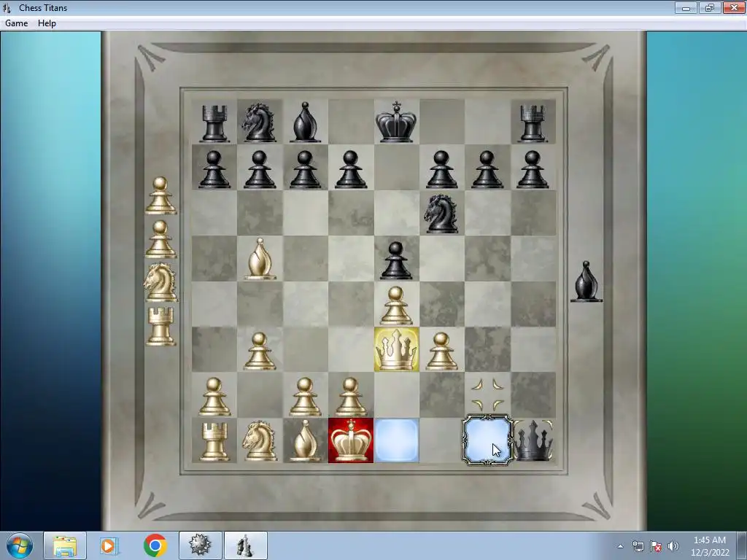Select the black pawn on f7
The height and width of the screenshot is (560, 747).
click(x=441, y=169)
